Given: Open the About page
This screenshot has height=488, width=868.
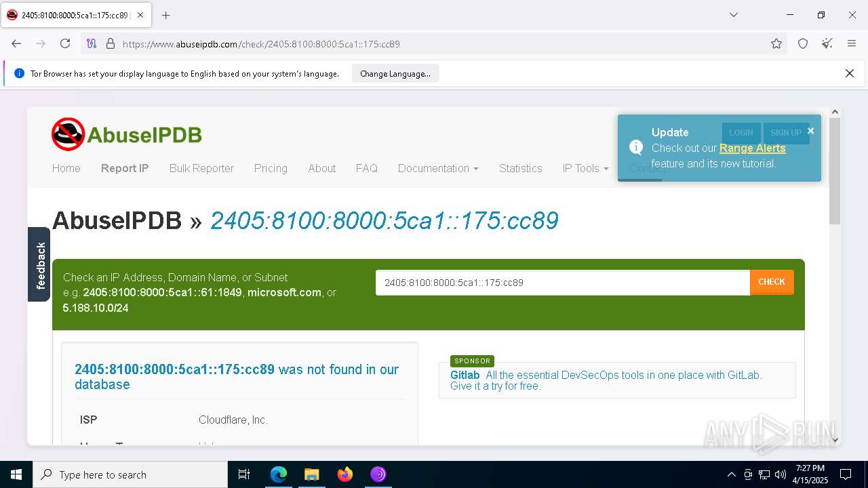Looking at the screenshot, I should 322,168.
